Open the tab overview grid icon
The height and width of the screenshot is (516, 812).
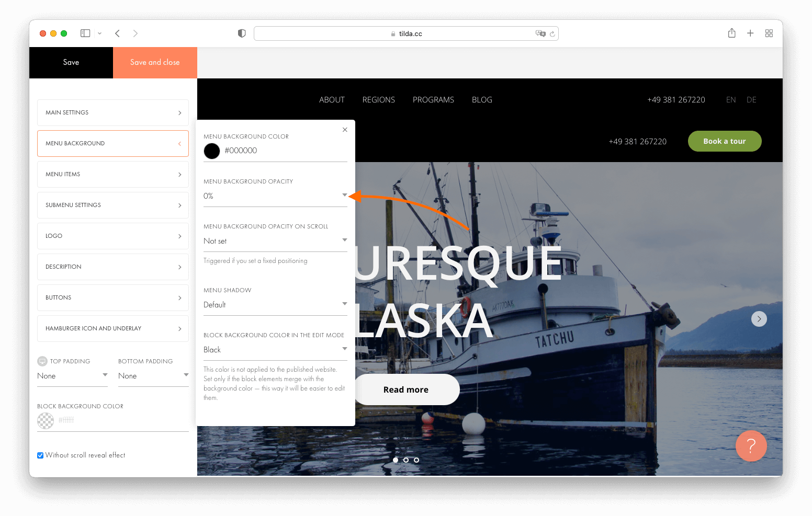(x=769, y=33)
